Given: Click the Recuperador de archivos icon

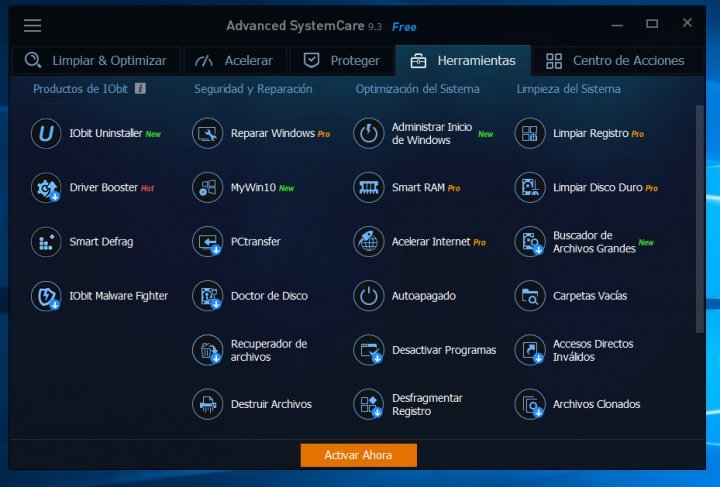Looking at the screenshot, I should pyautogui.click(x=208, y=350).
